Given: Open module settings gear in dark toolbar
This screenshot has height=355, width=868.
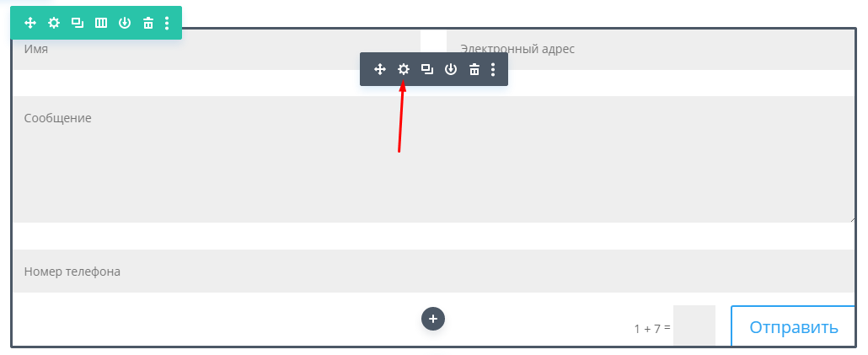Looking at the screenshot, I should pyautogui.click(x=404, y=69).
